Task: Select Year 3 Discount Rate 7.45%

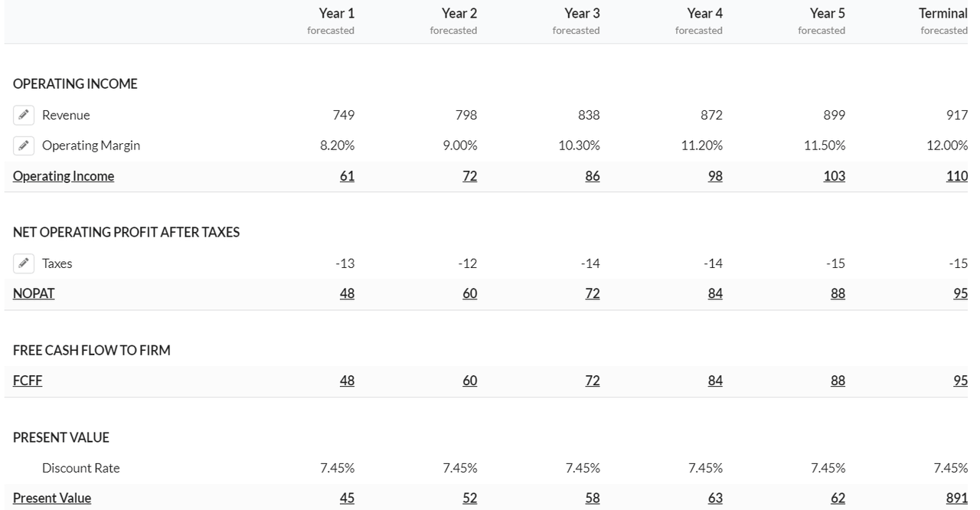Action: click(x=583, y=468)
